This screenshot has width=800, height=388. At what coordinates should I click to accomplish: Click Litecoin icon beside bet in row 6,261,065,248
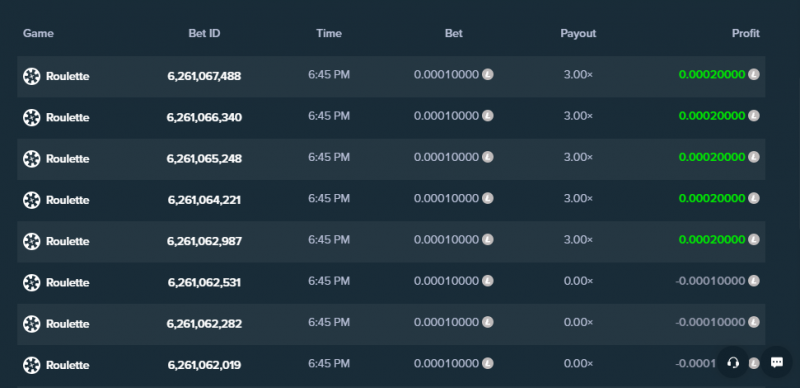[488, 157]
